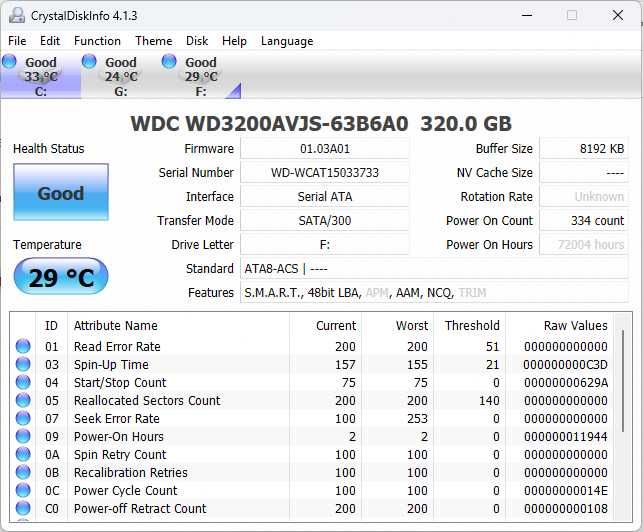Click the CrystalDiskInfo title bar icon
The image size is (643, 532).
17,16
